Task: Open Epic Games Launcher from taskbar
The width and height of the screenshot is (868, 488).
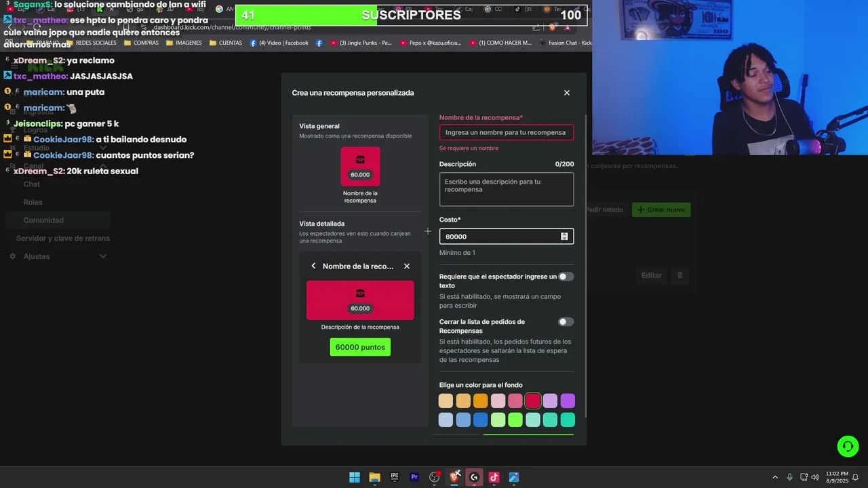Action: click(x=395, y=477)
